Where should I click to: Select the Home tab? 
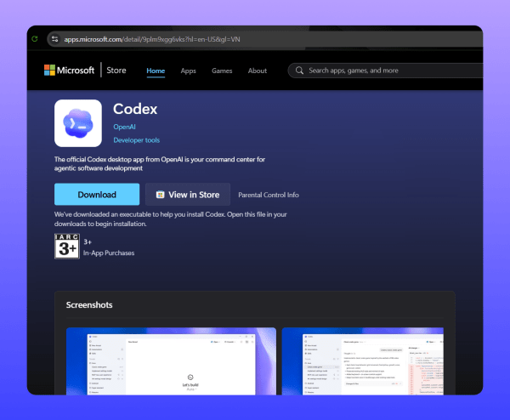tap(156, 71)
